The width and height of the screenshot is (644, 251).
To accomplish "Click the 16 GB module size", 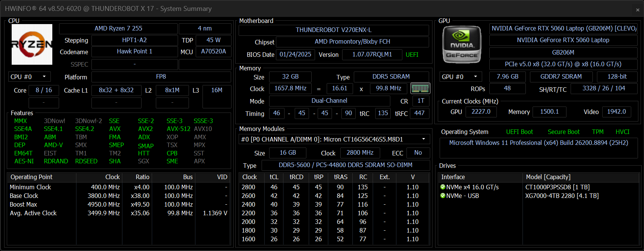I will pos(288,153).
